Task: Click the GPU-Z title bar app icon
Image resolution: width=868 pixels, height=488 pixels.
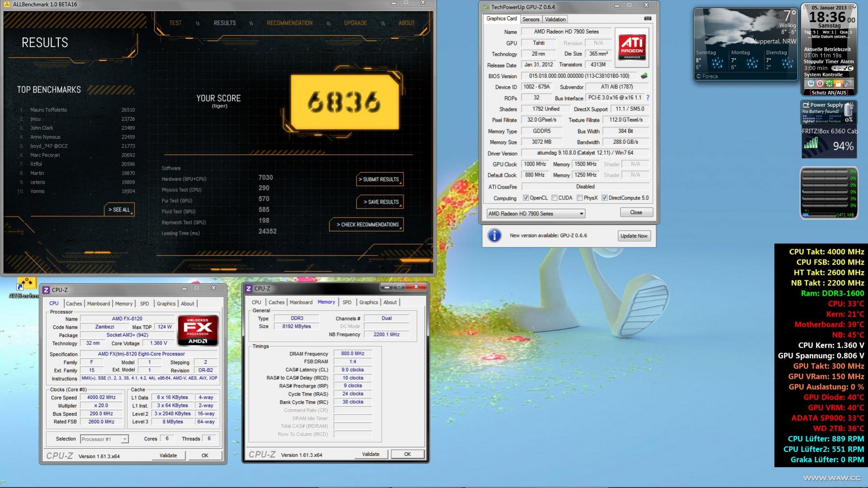Action: [x=486, y=7]
